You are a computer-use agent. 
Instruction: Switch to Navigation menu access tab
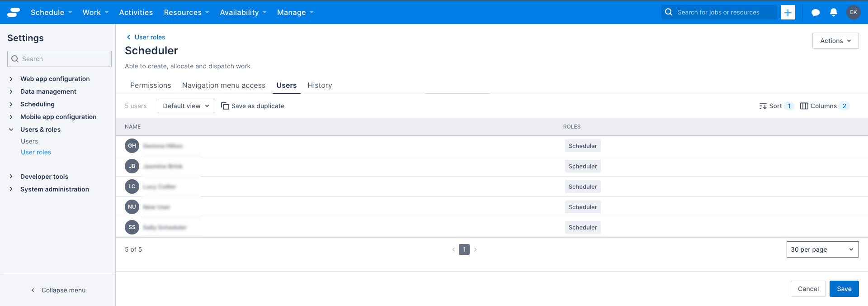[224, 85]
